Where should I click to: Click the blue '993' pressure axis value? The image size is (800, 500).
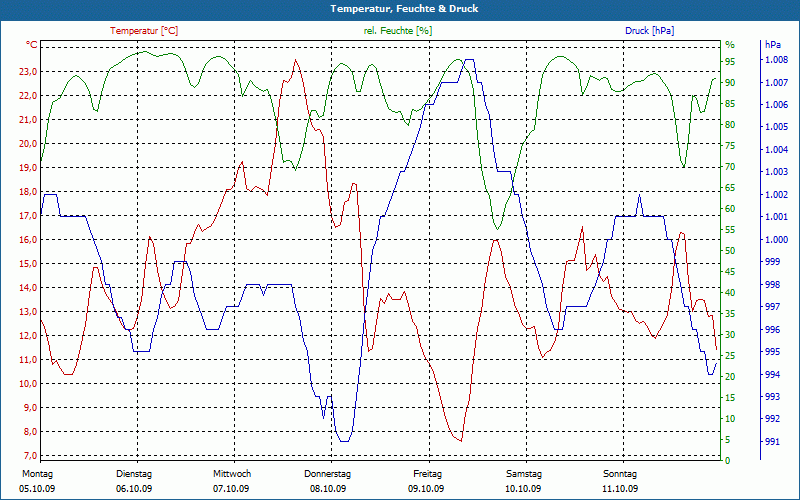(772, 396)
